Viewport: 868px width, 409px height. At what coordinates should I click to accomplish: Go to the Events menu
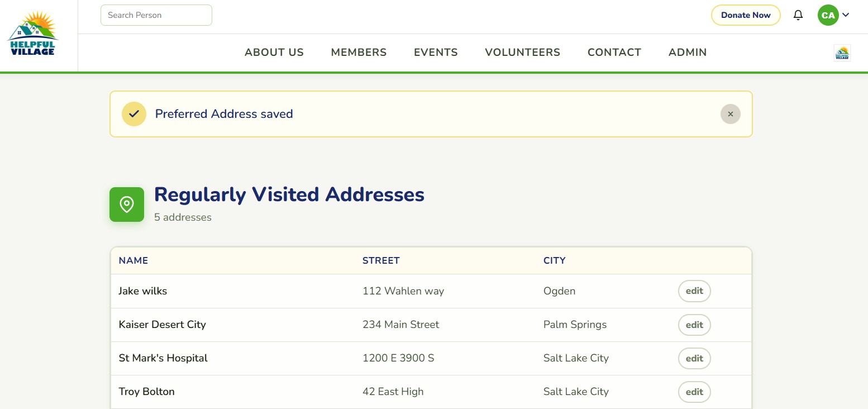pos(436,53)
